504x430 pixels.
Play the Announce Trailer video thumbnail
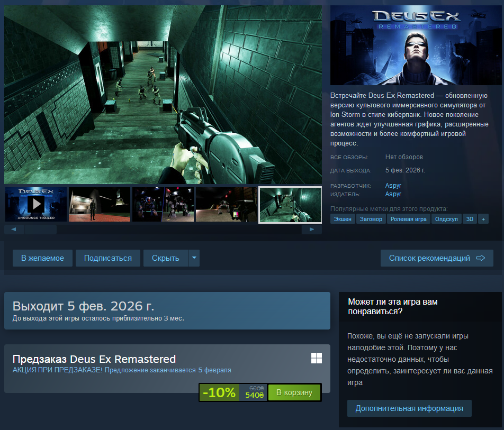click(36, 204)
